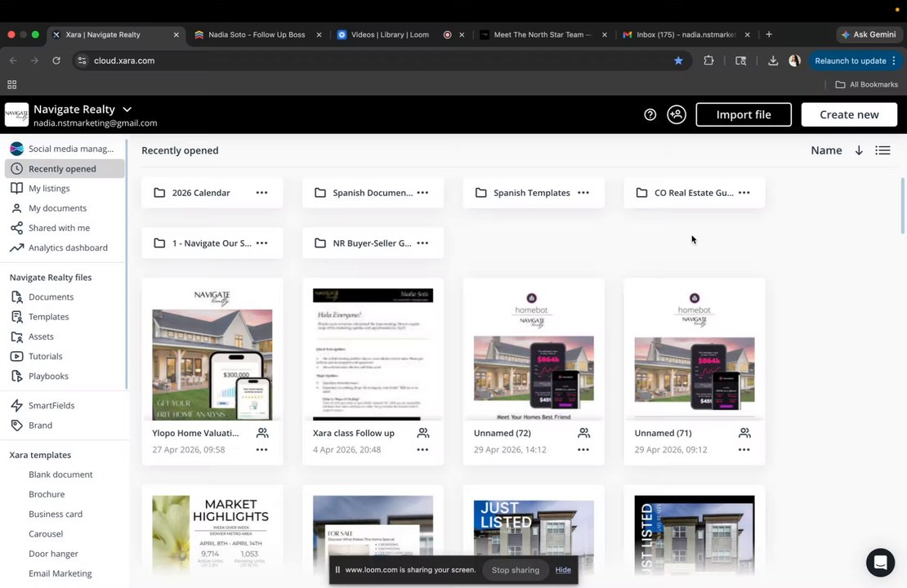907x588 pixels.
Task: Open more options for NR Buyer-Seller G... folder
Action: (422, 243)
